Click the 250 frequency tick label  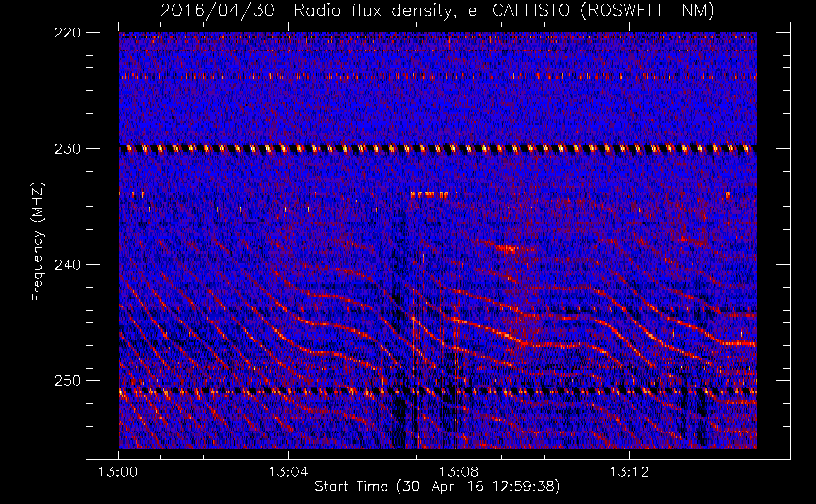tap(67, 381)
